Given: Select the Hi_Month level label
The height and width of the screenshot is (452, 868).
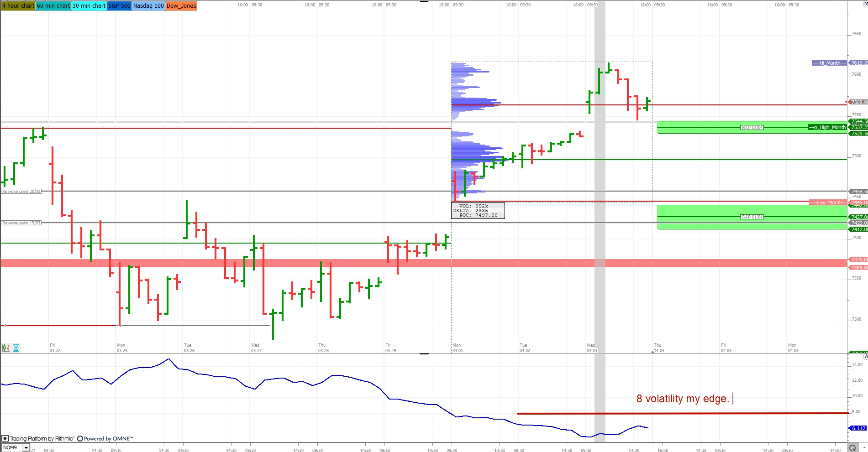Looking at the screenshot, I should [829, 63].
